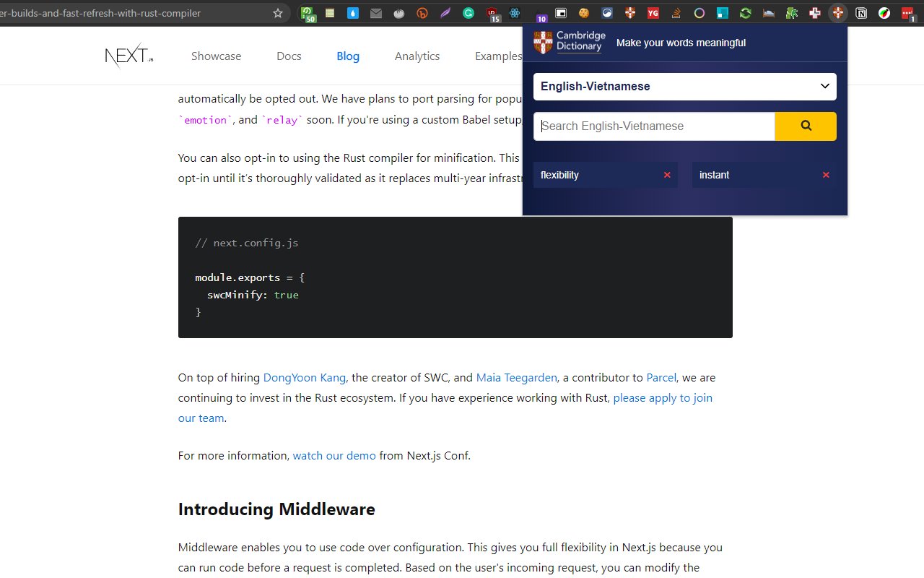Screen dimensions: 924x578
Task: Click the DongYoon Kang link
Action: click(305, 378)
